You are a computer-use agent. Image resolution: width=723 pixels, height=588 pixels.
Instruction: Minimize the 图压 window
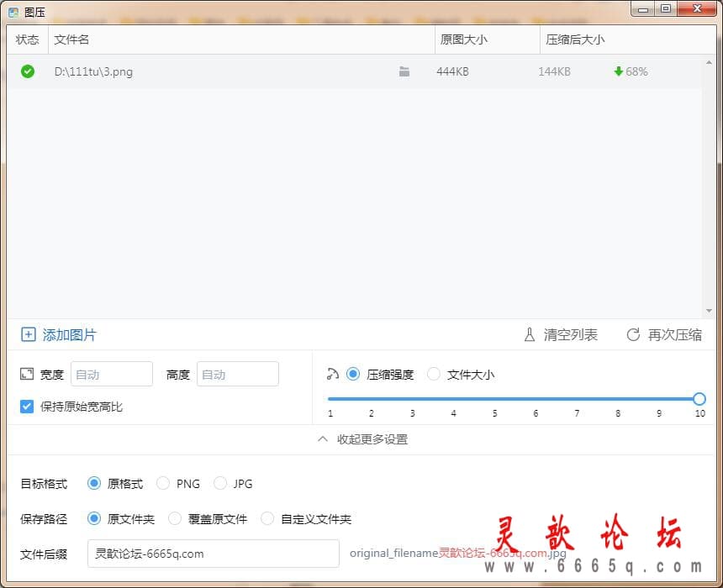(x=643, y=9)
